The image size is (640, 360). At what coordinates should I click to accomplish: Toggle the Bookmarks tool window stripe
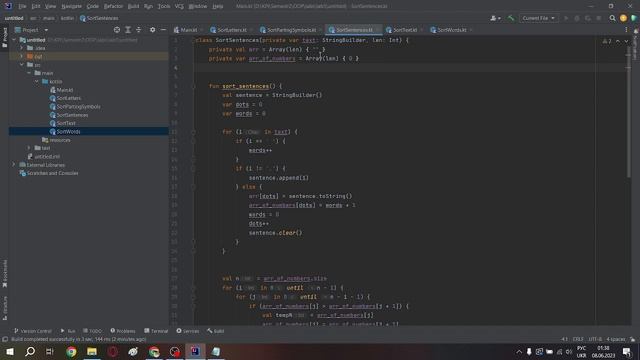point(5,273)
